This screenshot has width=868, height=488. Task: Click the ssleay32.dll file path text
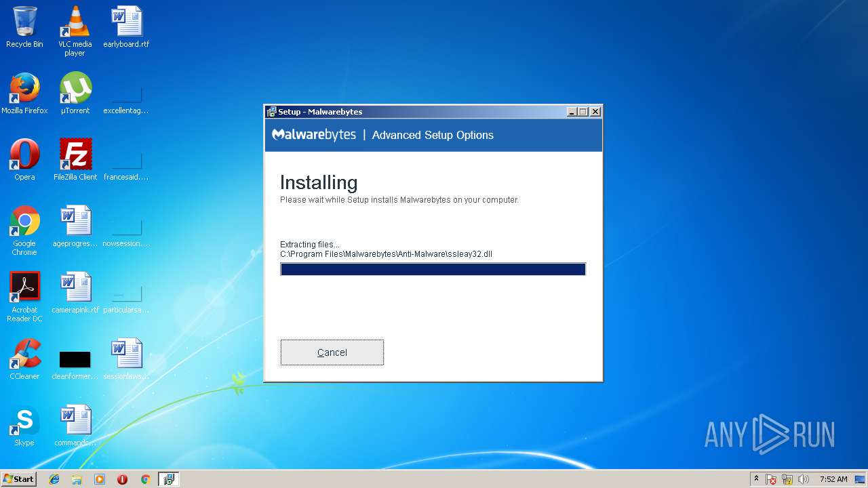[x=386, y=254]
